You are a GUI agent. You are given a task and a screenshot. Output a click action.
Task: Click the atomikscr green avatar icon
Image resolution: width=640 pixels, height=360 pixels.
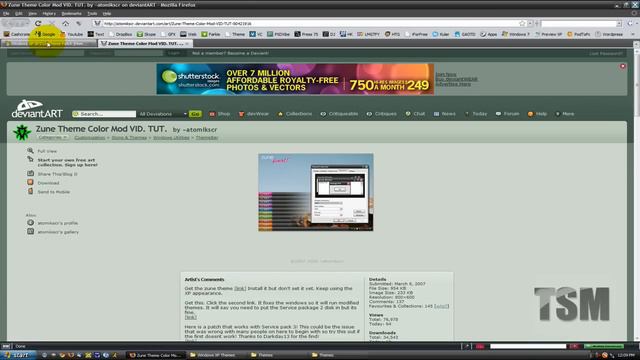[22, 133]
